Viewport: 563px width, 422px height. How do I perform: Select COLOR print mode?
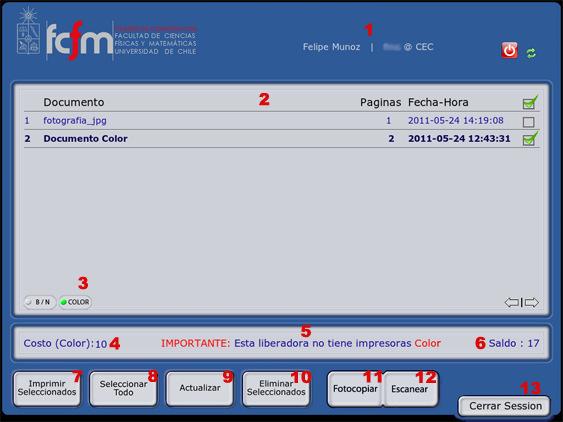pos(75,302)
